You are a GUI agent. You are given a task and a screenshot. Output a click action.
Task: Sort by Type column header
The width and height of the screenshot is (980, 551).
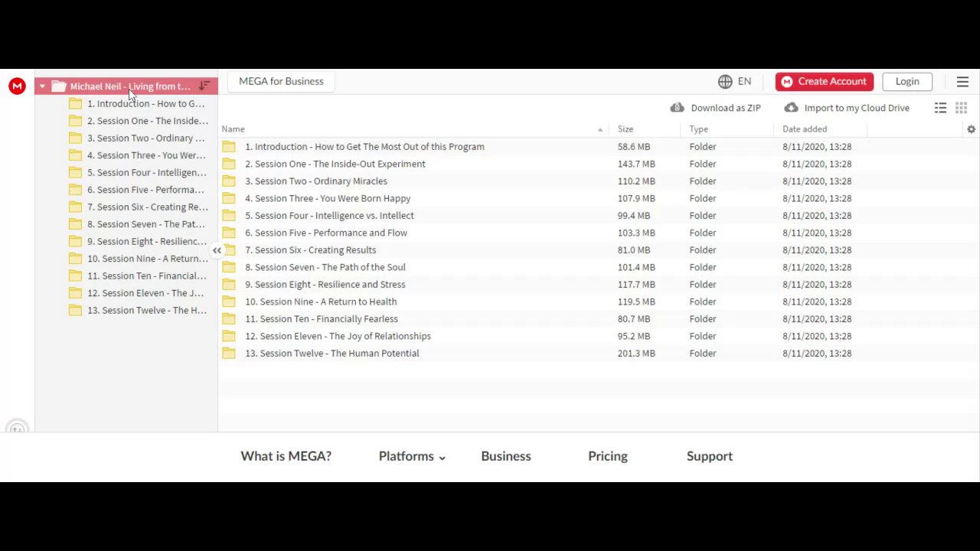pos(698,129)
